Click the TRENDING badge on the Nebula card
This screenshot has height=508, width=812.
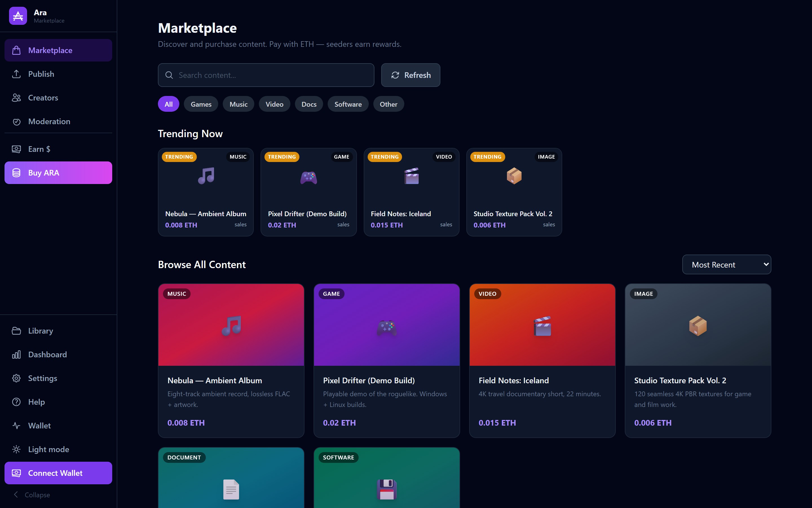point(179,157)
